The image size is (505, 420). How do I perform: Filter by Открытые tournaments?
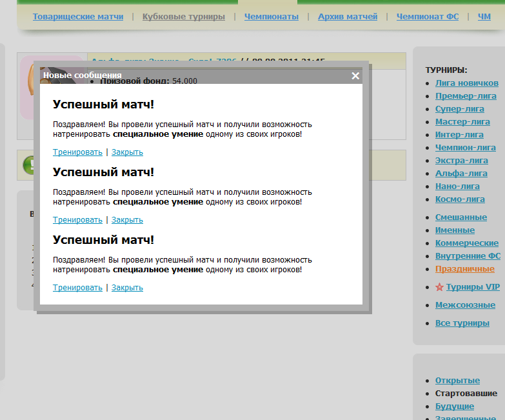tap(457, 381)
